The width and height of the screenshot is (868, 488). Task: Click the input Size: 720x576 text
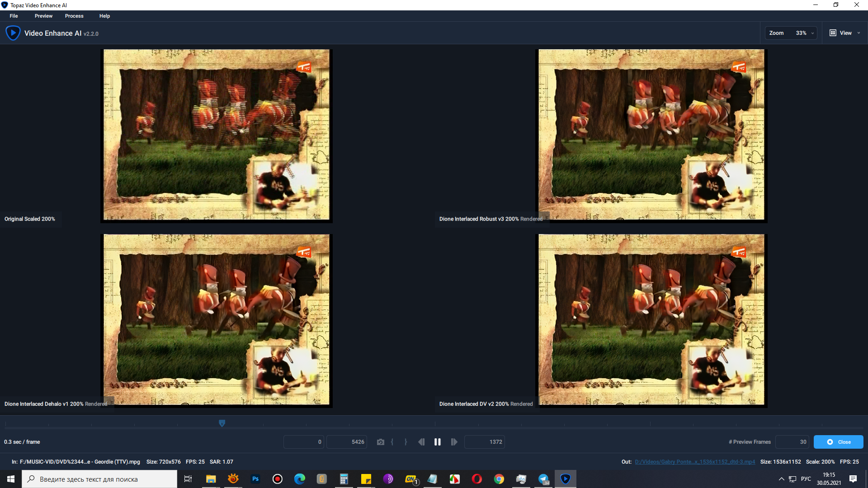(x=164, y=462)
